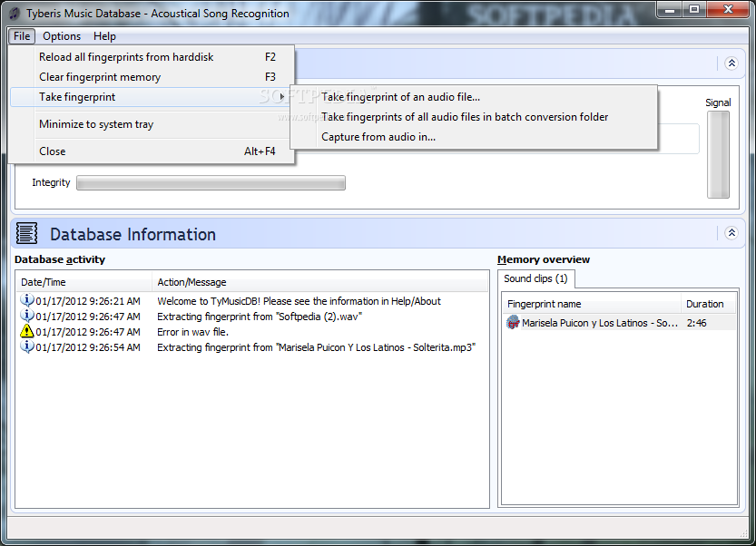Open the Help menu
The image size is (756, 546).
(x=104, y=36)
